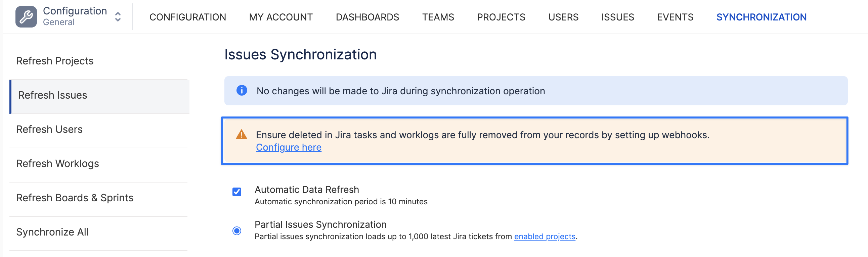Follow the enabled projects link
This screenshot has width=868, height=257.
pos(545,237)
